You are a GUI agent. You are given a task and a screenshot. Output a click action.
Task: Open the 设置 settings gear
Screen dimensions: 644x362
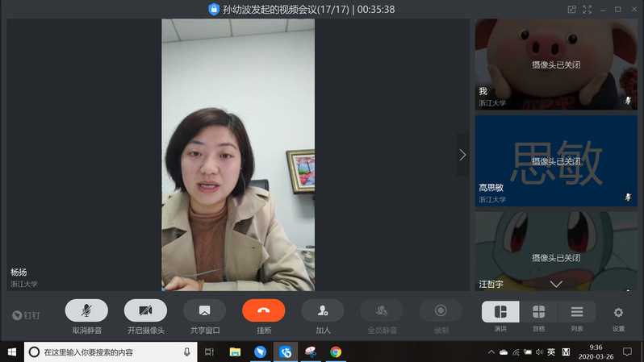click(618, 312)
